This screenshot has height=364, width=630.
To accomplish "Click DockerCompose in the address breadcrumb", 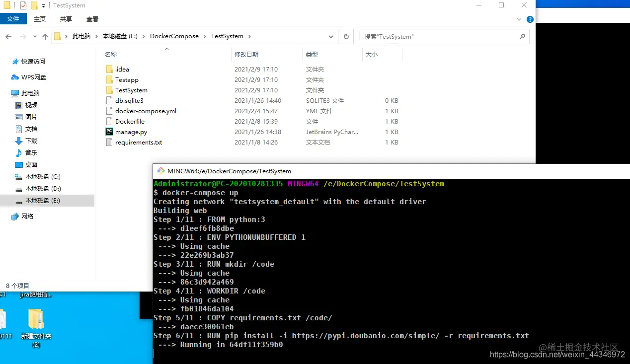I will (x=174, y=36).
